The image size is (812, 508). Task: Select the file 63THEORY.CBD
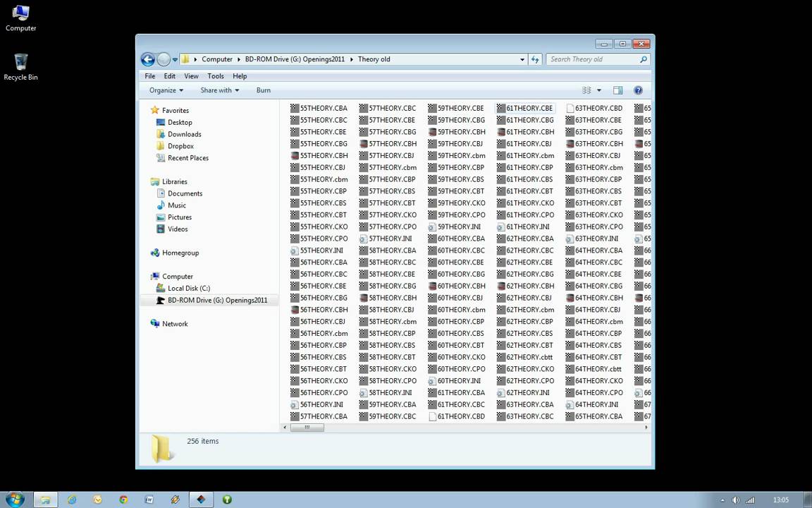point(594,109)
